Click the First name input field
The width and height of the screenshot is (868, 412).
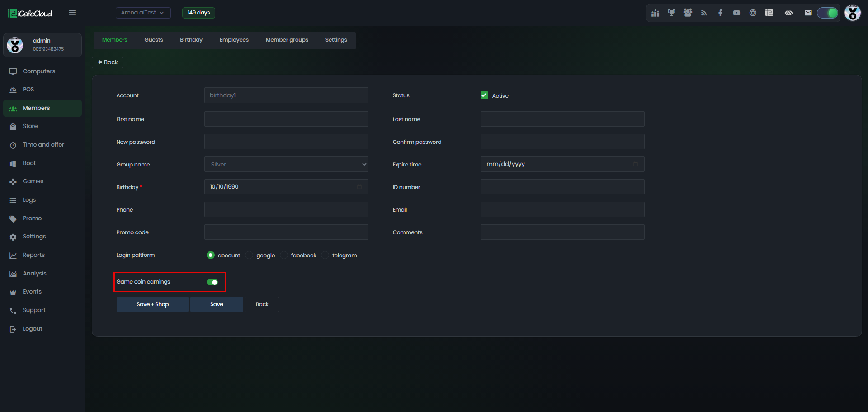(x=286, y=119)
